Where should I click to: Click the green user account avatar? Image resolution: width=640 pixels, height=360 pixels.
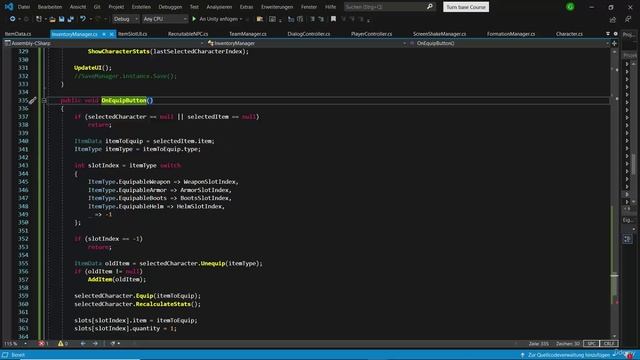570,7
